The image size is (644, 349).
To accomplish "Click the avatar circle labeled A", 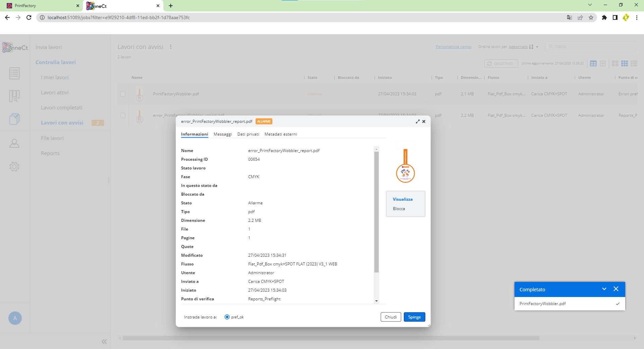I will (15, 318).
